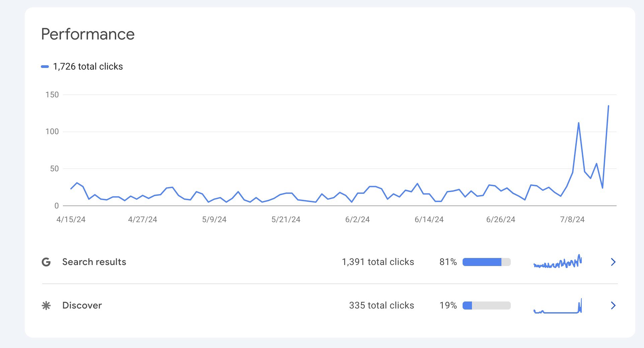Click the 6/2/24 date label on the axis
The height and width of the screenshot is (348, 644).
[x=357, y=220]
